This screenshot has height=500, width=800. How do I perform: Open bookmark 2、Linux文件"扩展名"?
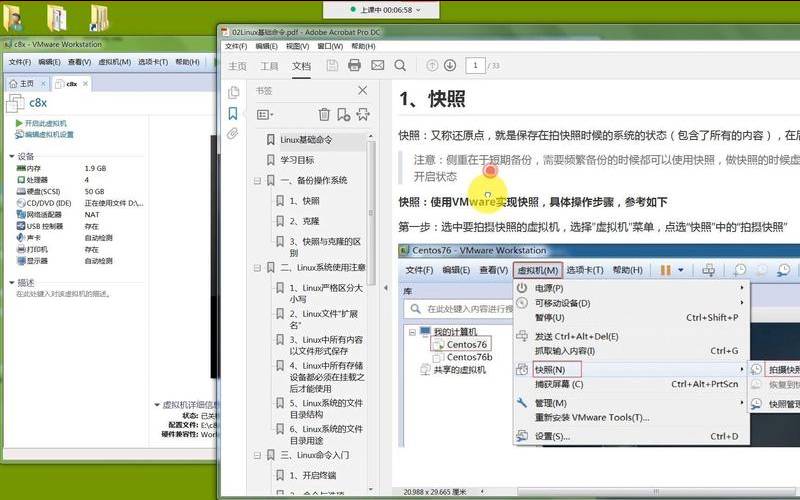click(323, 319)
